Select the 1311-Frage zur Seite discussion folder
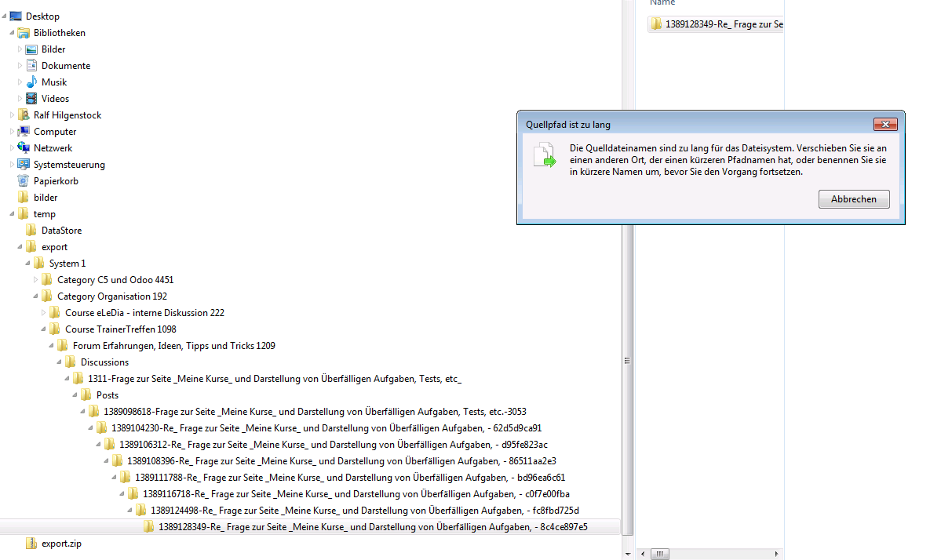The height and width of the screenshot is (560, 952). (275, 379)
